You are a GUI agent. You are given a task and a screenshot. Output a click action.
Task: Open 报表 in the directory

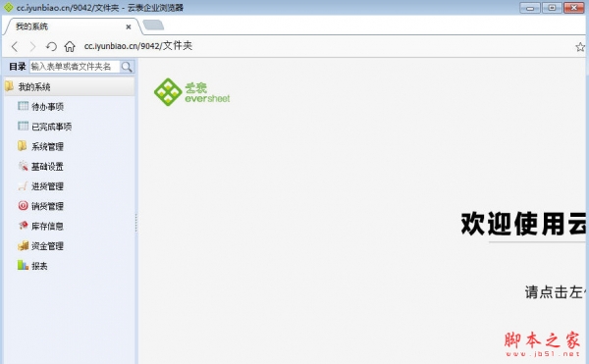[x=39, y=266]
